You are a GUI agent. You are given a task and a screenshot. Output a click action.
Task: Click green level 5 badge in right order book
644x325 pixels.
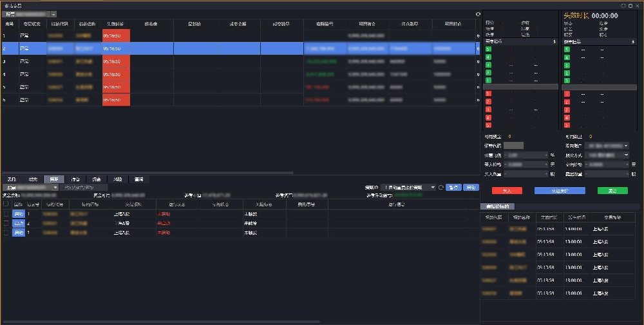point(567,49)
